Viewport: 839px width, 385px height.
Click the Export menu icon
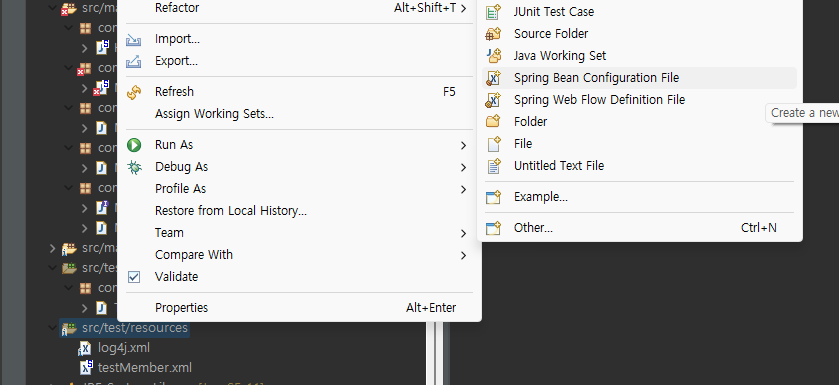133,61
